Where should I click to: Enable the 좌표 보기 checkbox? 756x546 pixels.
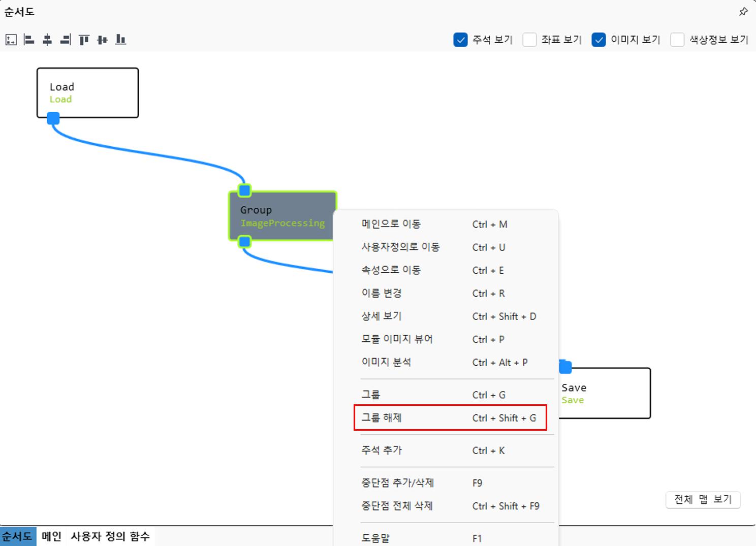pyautogui.click(x=529, y=40)
